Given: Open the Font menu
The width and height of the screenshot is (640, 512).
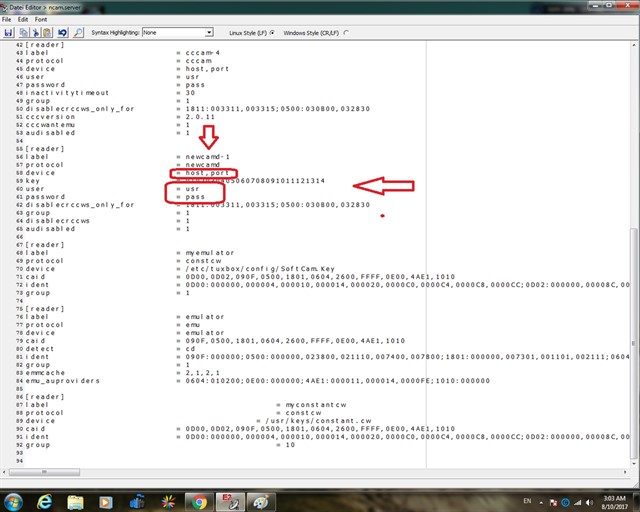Looking at the screenshot, I should coord(41,19).
